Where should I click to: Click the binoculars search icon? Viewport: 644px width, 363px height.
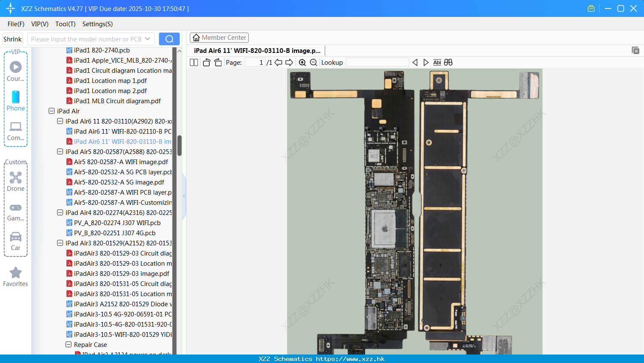(x=448, y=63)
